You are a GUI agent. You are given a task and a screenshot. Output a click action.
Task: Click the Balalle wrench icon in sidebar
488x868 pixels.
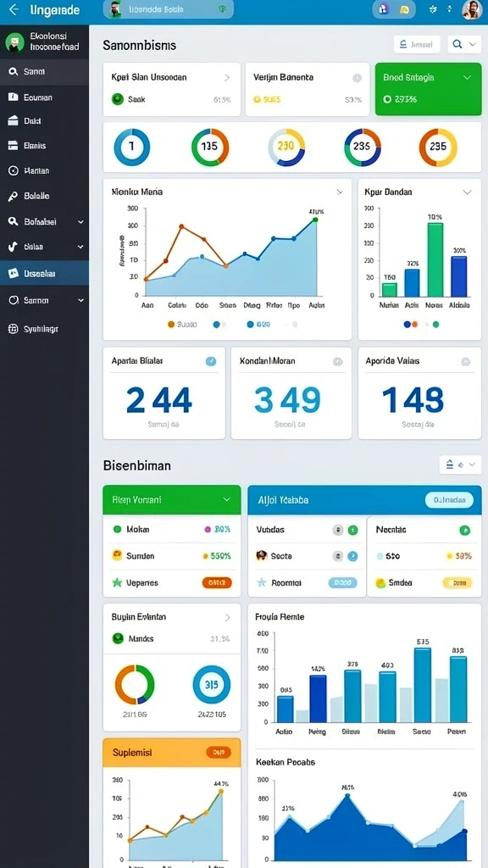click(x=14, y=196)
